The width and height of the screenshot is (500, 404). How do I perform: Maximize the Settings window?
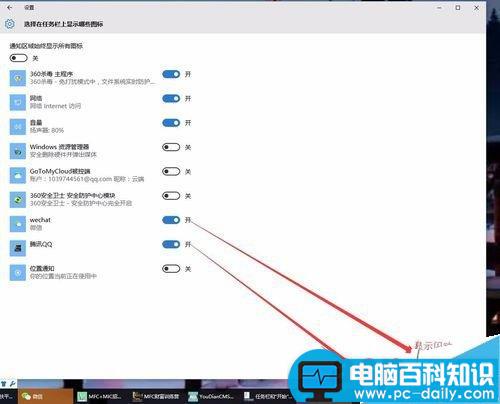(x=458, y=7)
